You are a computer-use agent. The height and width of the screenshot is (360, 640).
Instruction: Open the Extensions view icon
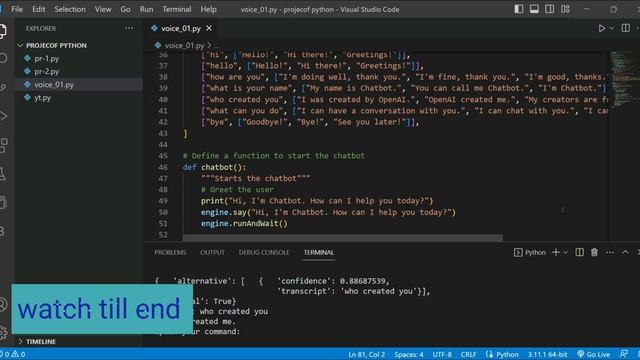3,145
